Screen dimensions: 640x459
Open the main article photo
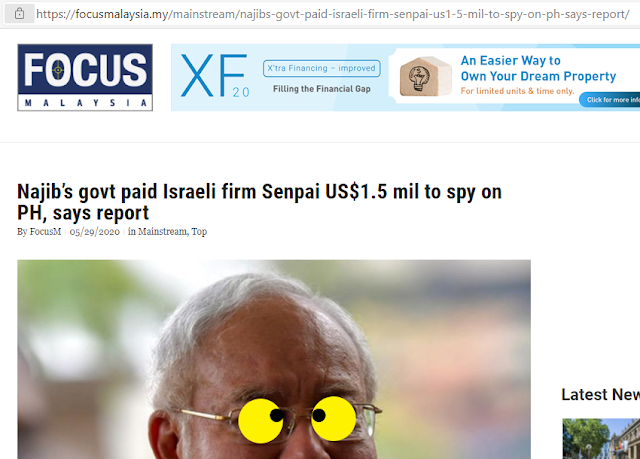tap(274, 359)
